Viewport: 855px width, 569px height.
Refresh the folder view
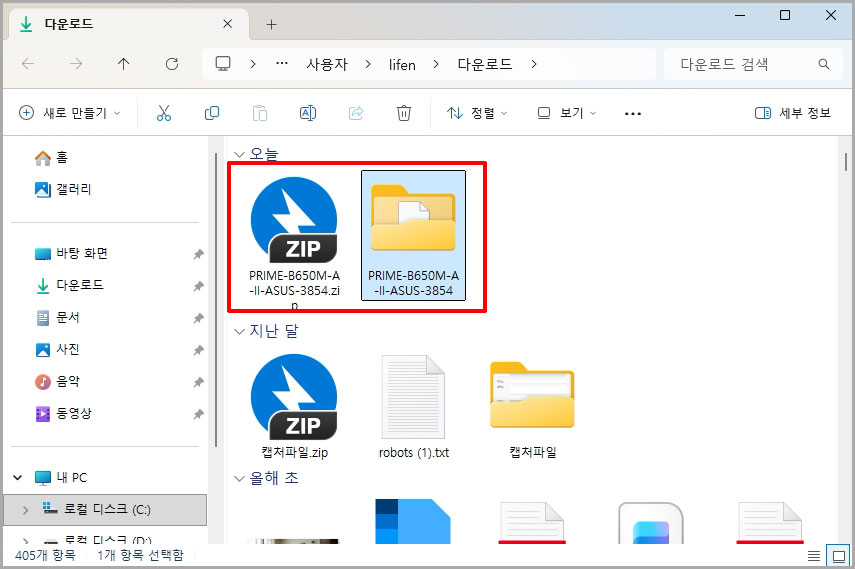pos(172,64)
